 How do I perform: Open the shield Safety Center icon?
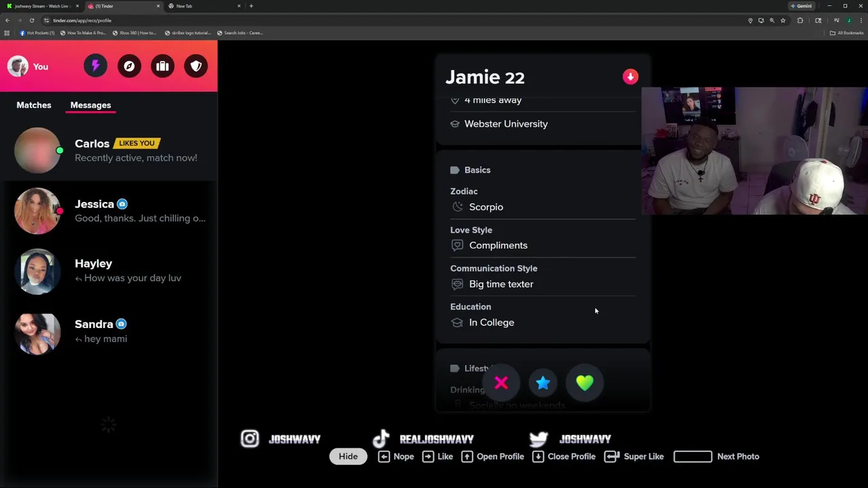click(196, 66)
